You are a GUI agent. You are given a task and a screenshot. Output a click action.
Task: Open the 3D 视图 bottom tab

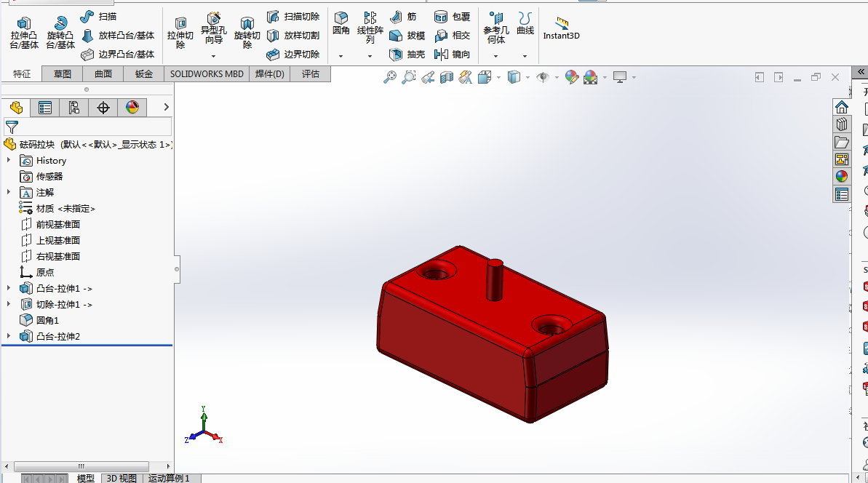point(122,478)
